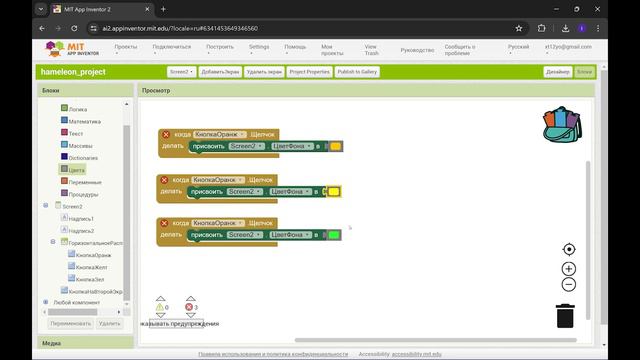Switch to the Дизайнер view
The width and height of the screenshot is (640, 360).
(558, 72)
